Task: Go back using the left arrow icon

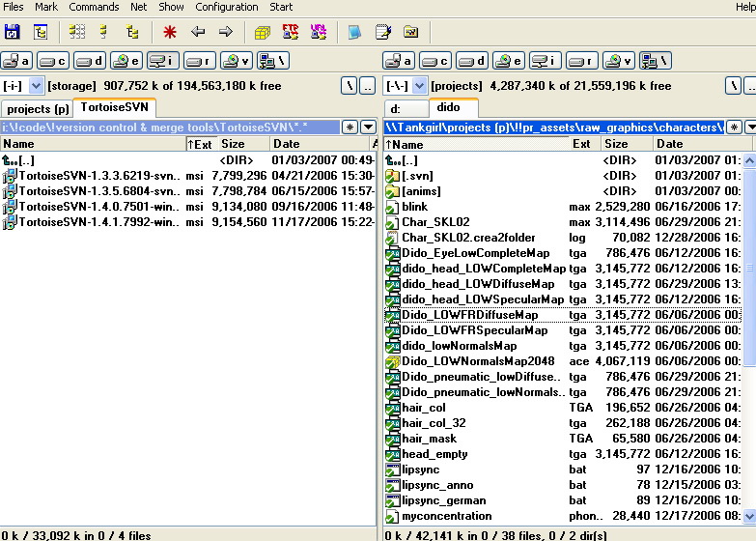Action: pyautogui.click(x=198, y=32)
